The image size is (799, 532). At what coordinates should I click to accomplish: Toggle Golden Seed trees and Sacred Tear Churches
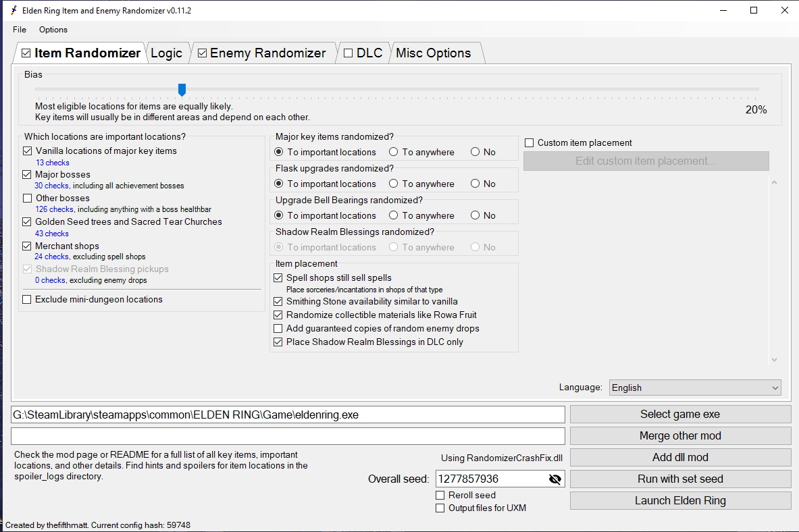coord(27,221)
